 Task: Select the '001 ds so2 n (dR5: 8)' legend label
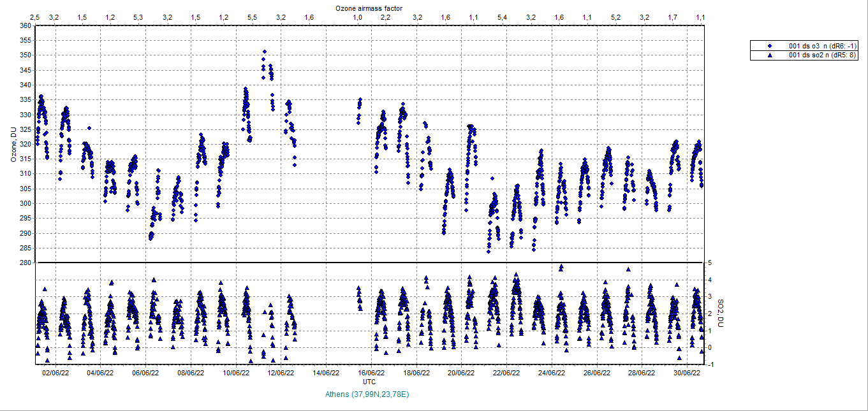(x=823, y=56)
